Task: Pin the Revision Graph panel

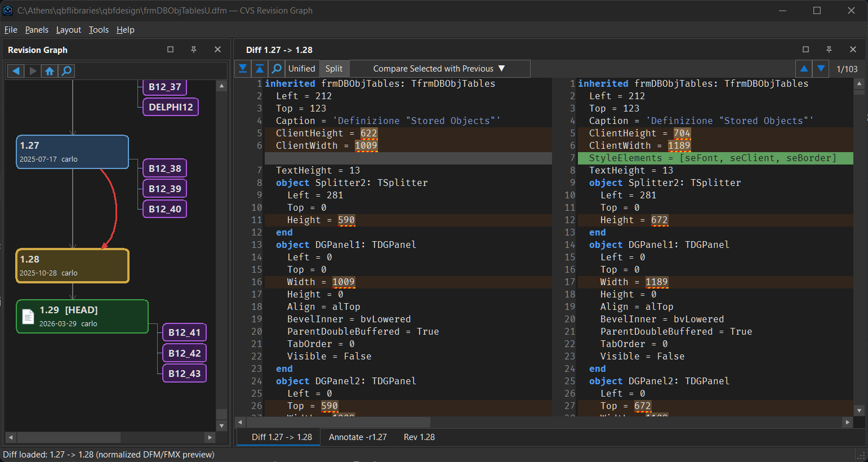Action: click(194, 50)
